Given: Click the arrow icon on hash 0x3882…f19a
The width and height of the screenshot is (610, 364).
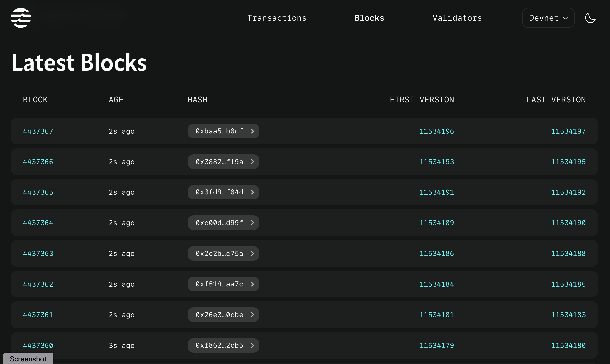Looking at the screenshot, I should pyautogui.click(x=253, y=162).
